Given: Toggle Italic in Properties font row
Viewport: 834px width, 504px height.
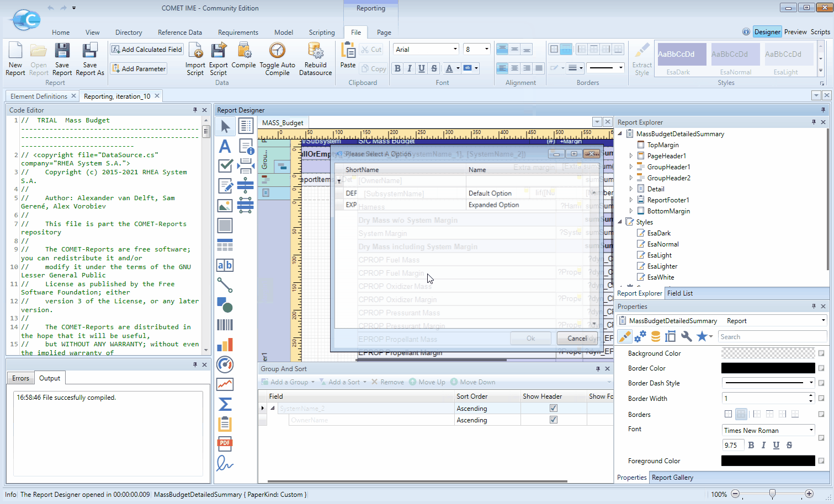Looking at the screenshot, I should click(x=764, y=445).
